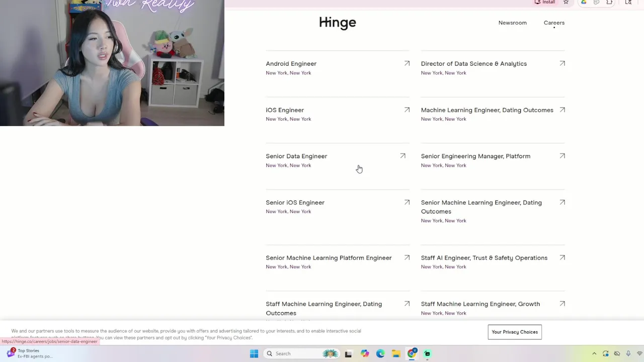644x362 pixels.
Task: Click arrow icon for Senior Engineering Manager, Platform
Action: [x=562, y=156]
